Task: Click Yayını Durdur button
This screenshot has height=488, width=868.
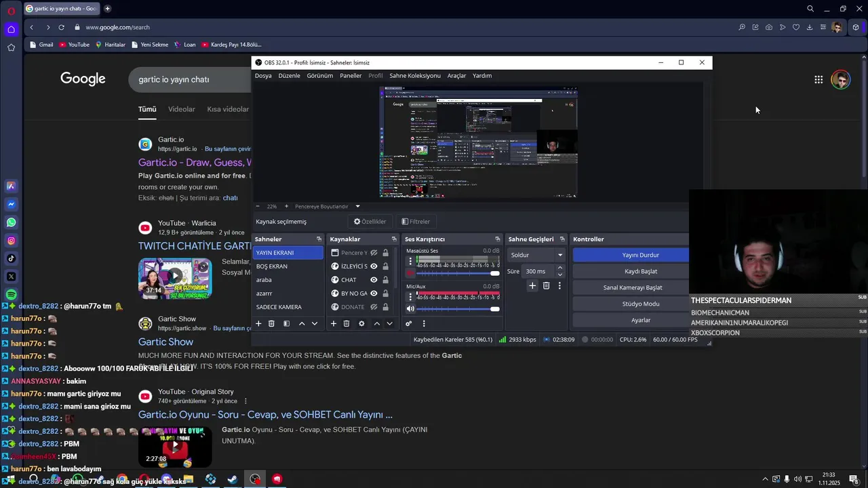Action: (631, 255)
